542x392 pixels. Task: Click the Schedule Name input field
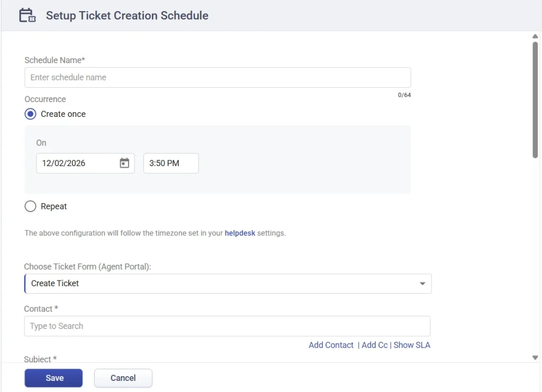pyautogui.click(x=217, y=77)
